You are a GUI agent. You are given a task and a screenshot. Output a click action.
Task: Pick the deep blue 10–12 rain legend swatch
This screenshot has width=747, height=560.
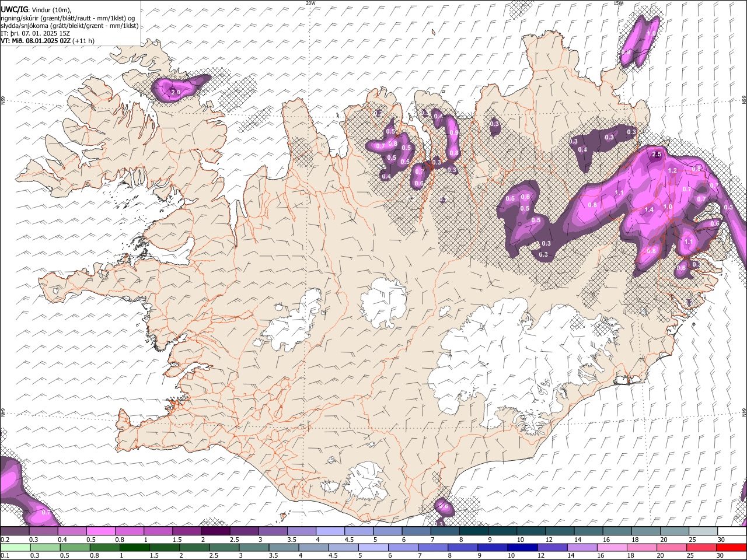[x=522, y=547]
